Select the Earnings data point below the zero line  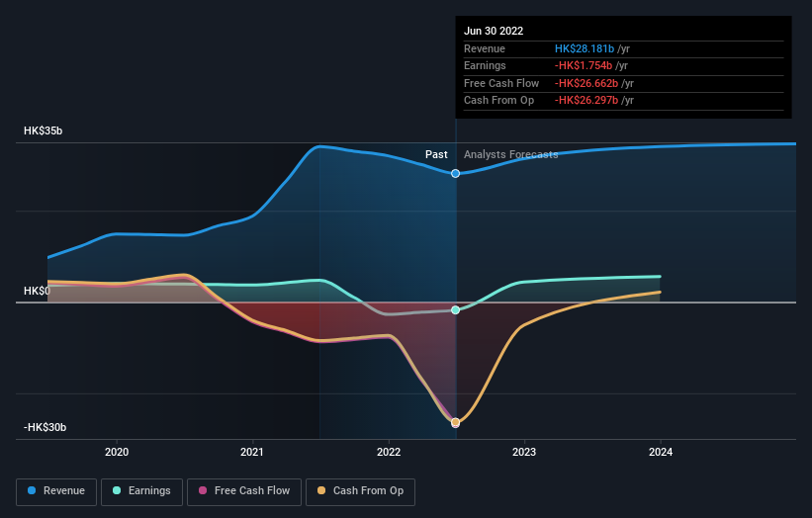[455, 310]
